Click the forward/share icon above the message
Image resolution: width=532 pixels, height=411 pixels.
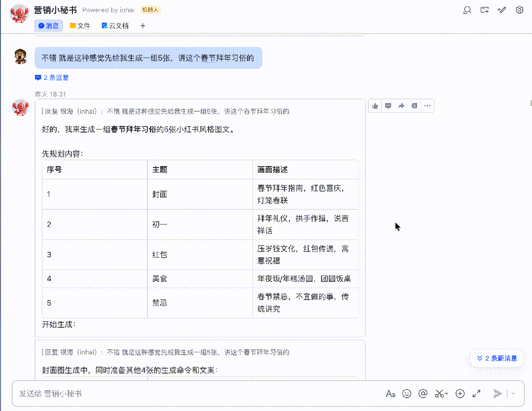[401, 105]
